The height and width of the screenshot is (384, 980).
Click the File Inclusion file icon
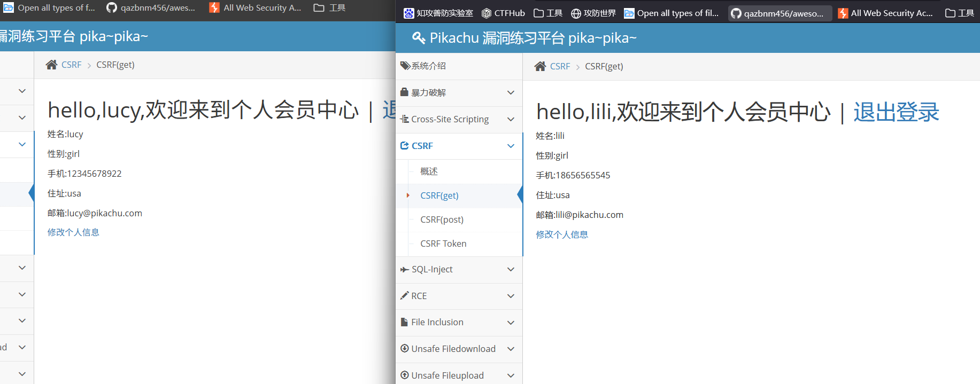point(405,322)
